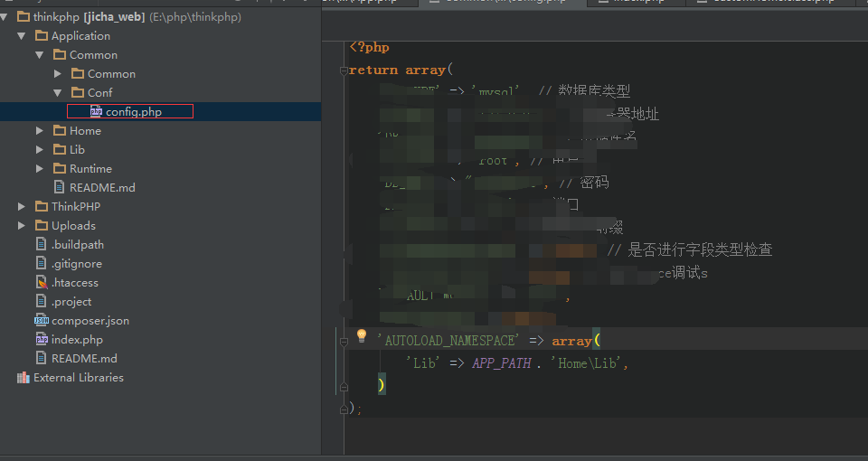Viewport: 868px width, 461px height.
Task: Click the .htaccess file icon
Action: [x=42, y=282]
